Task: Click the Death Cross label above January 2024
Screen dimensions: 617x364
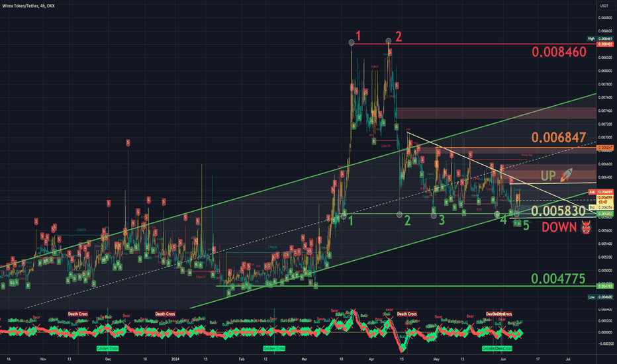Action: click(x=165, y=314)
